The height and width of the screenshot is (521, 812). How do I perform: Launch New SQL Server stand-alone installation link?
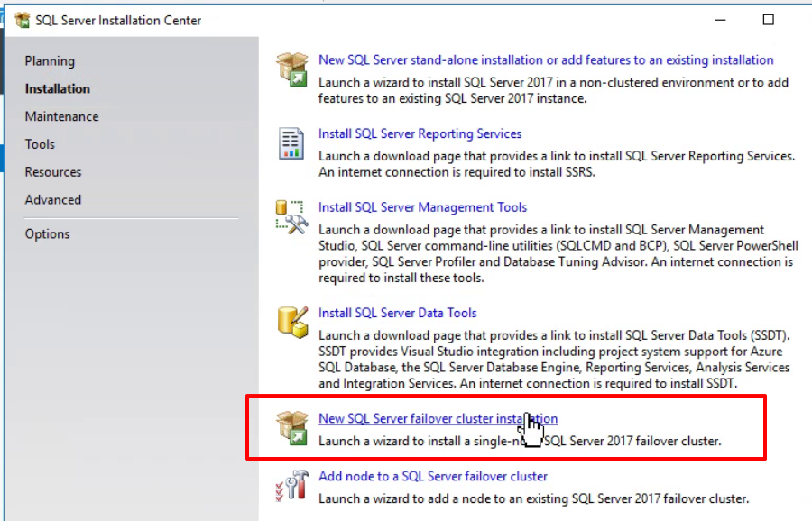point(546,60)
